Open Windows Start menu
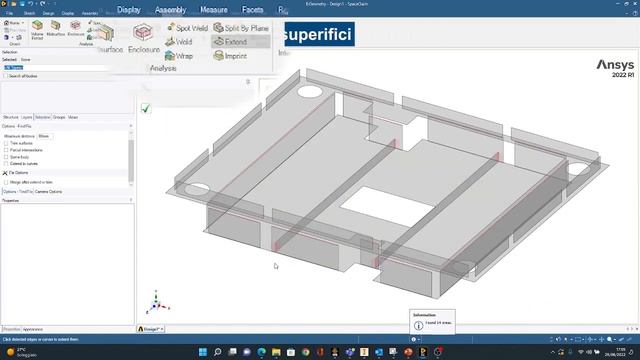This screenshot has width=640, height=360. (x=202, y=352)
